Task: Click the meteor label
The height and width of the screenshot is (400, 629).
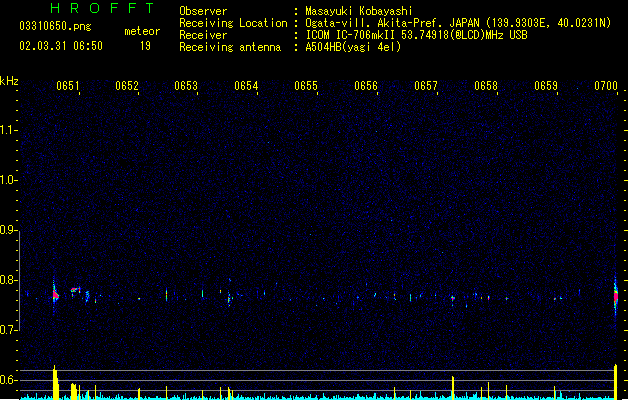Action: point(142,31)
